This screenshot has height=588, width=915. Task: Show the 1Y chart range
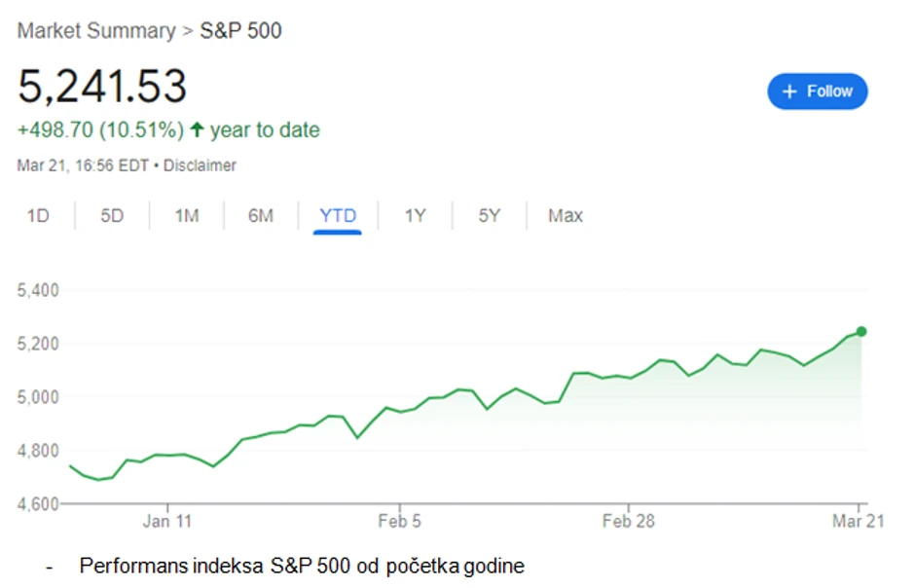click(x=415, y=216)
